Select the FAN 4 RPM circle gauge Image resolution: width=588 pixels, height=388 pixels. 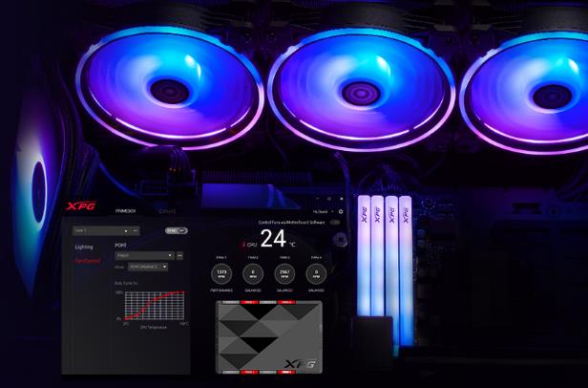(316, 272)
